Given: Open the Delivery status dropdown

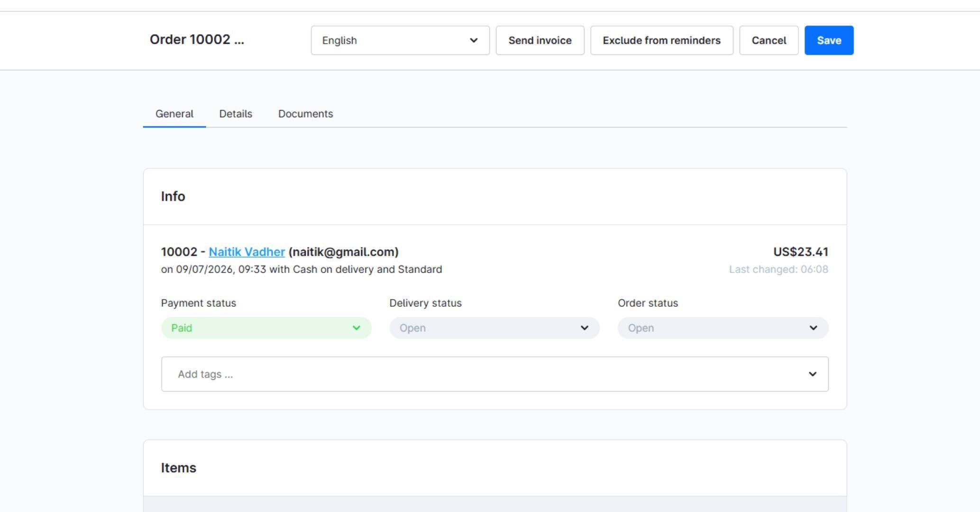Looking at the screenshot, I should 495,328.
